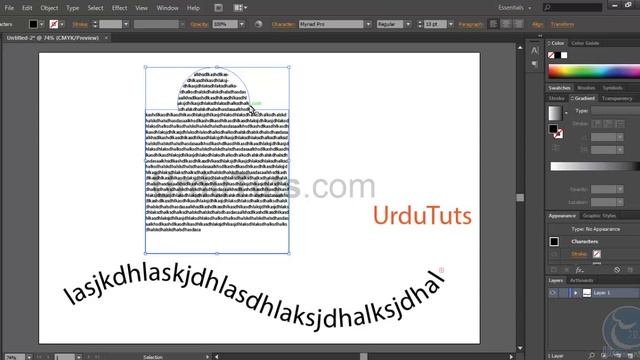Screen dimensions: 640x360
Task: Open the Edit menu
Action: tap(27, 8)
